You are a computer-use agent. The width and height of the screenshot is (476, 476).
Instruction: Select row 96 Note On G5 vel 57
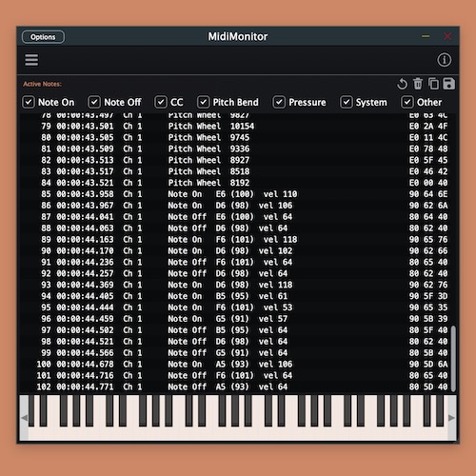coord(236,319)
